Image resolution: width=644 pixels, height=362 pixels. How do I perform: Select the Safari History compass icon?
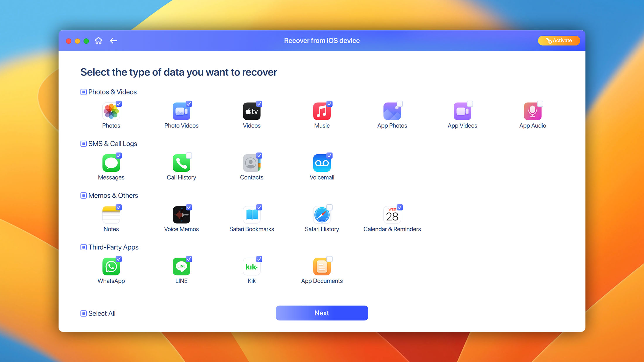(x=322, y=215)
